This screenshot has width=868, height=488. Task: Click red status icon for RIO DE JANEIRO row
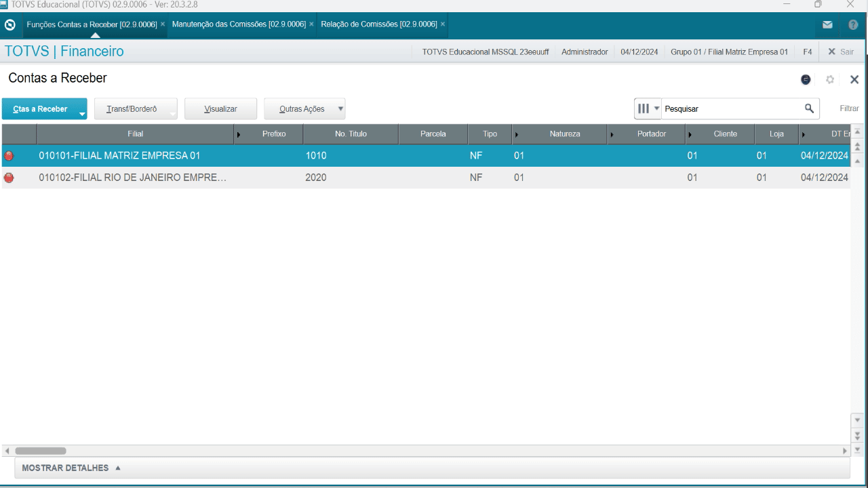(x=9, y=178)
